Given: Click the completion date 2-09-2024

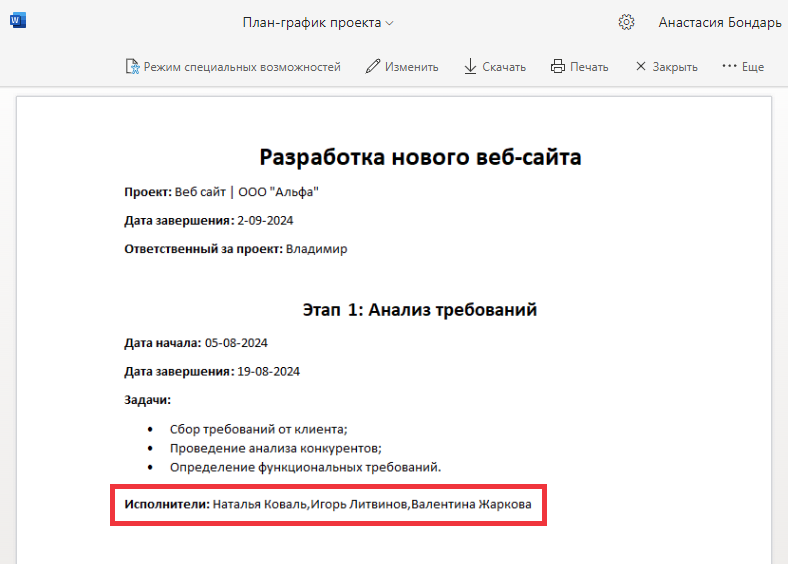Looking at the screenshot, I should pos(265,221).
